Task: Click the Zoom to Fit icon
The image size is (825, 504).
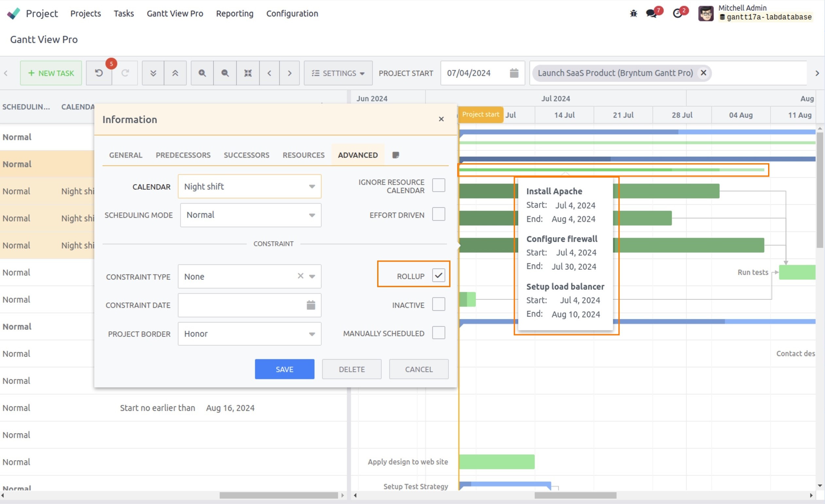Action: coord(248,73)
